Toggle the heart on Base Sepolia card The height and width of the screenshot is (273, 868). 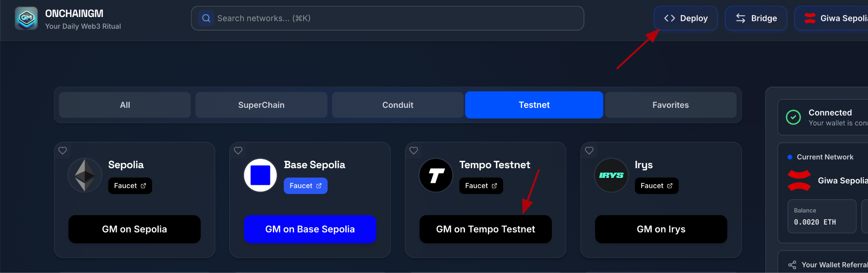click(x=238, y=150)
